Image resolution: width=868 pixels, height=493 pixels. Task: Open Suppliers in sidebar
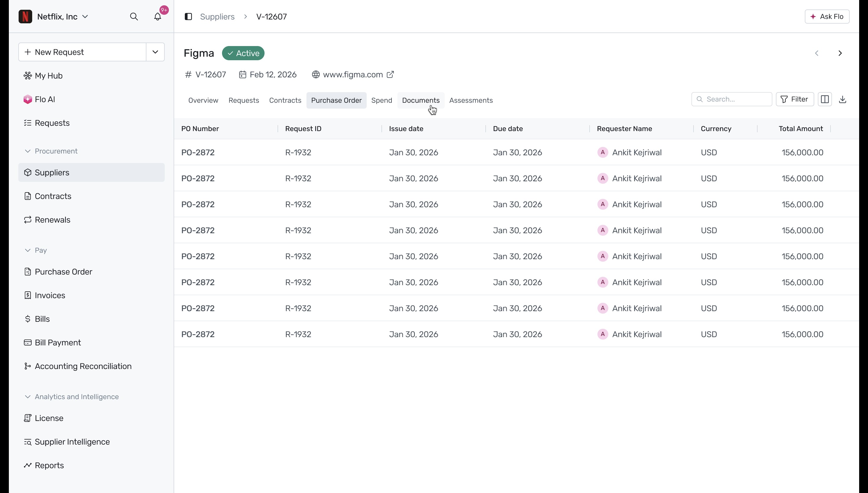pyautogui.click(x=92, y=172)
